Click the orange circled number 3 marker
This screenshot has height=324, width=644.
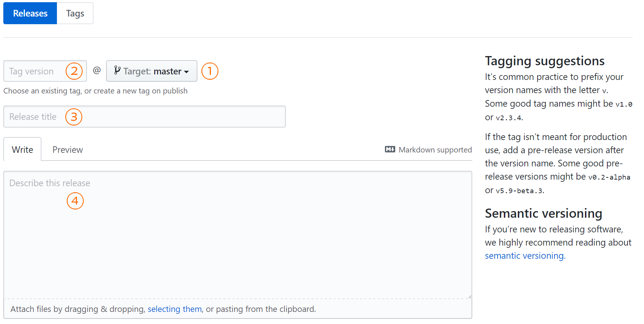click(x=74, y=117)
